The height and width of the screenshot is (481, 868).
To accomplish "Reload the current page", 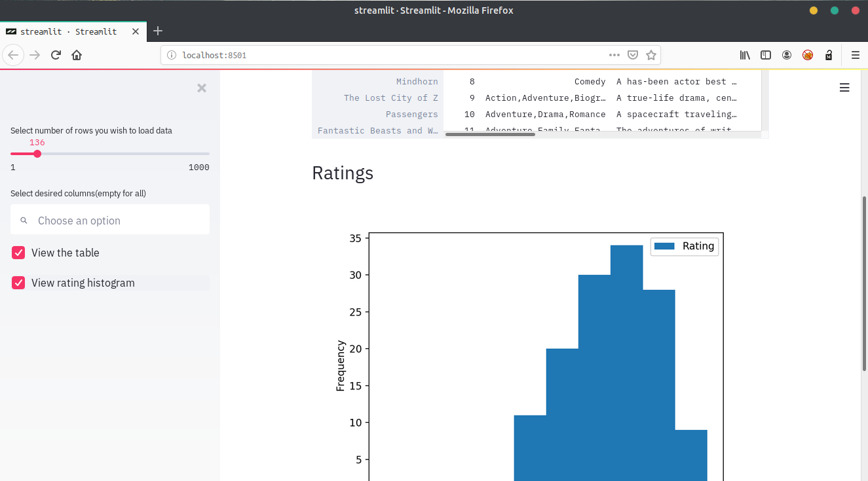I will pyautogui.click(x=56, y=55).
